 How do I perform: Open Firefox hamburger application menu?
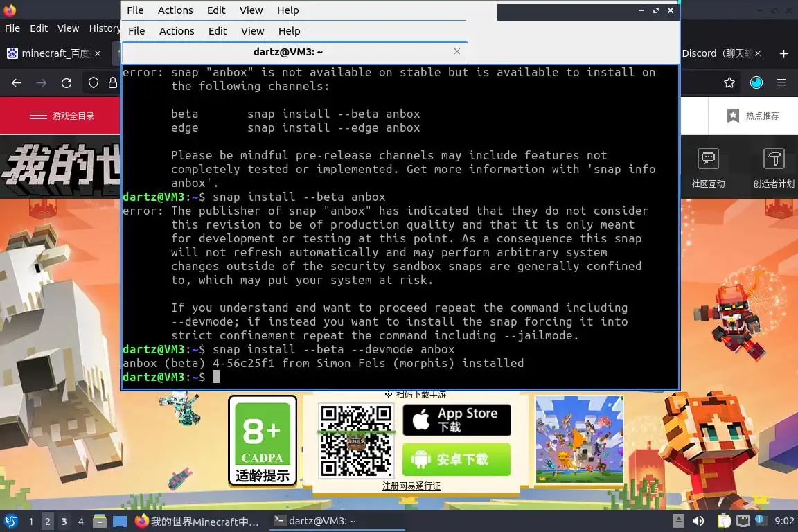[x=781, y=82]
